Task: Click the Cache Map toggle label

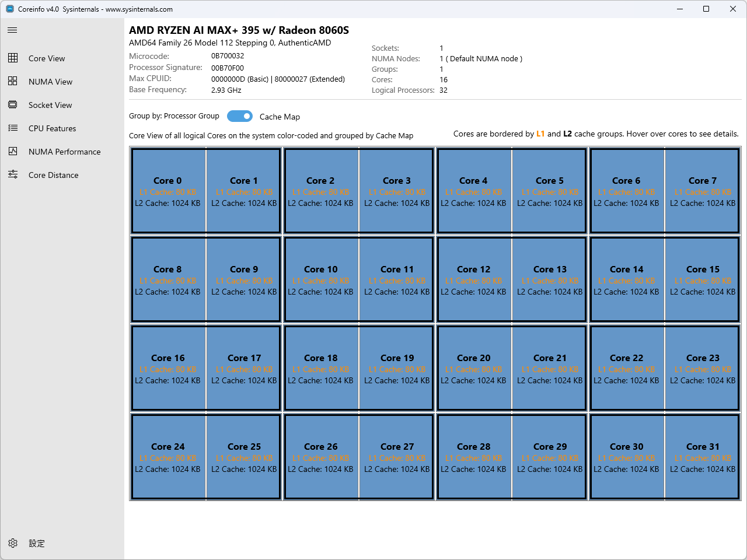Action: pos(280,117)
